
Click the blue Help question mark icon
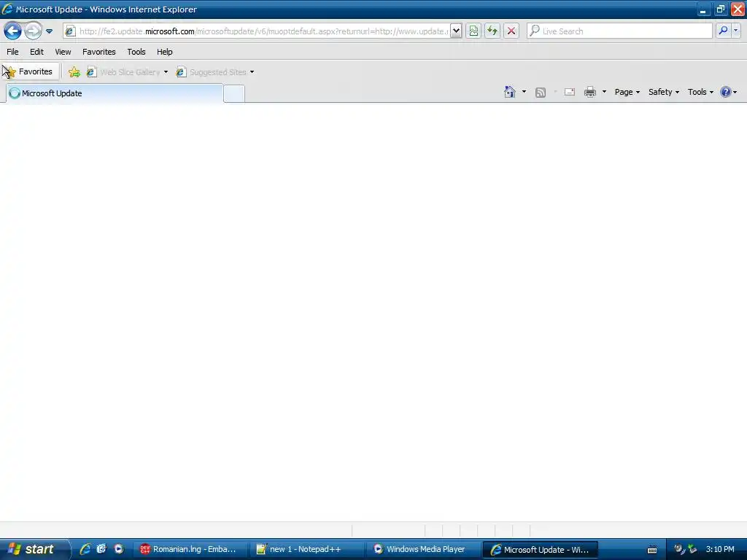pyautogui.click(x=726, y=93)
